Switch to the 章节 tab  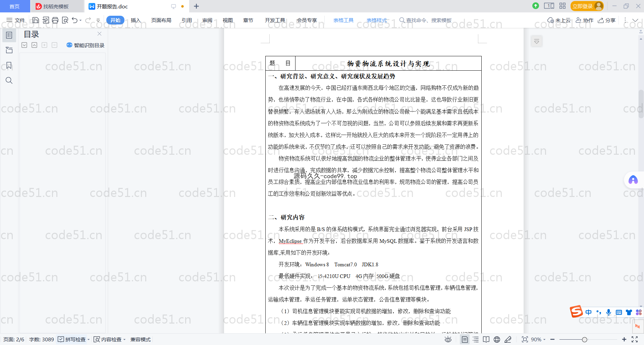(248, 20)
